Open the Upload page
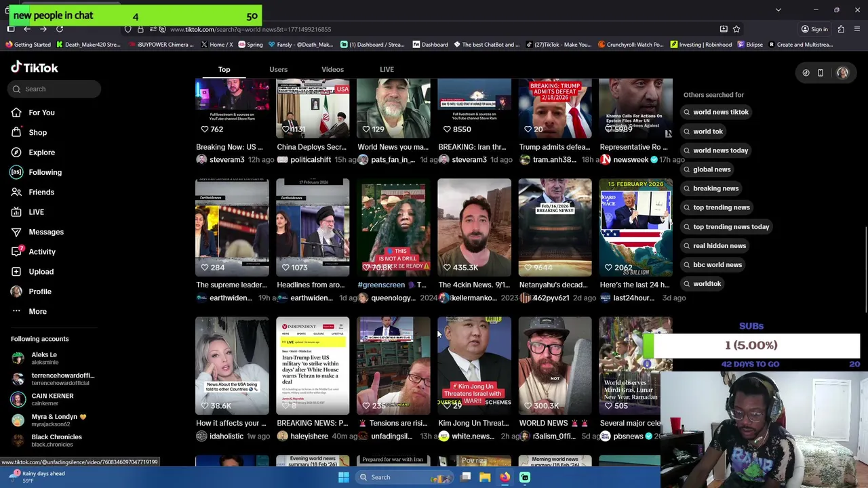Viewport: 868px width, 488px height. pos(41,272)
